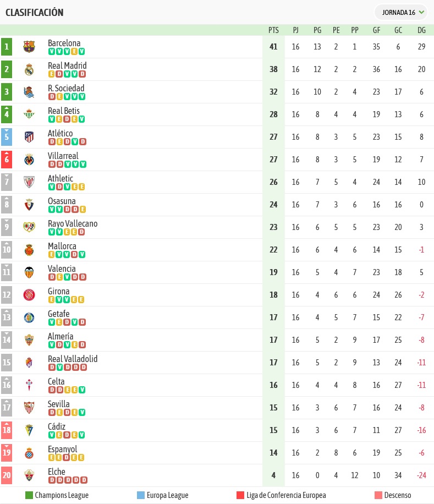Screen dimensions: 434x504
Task: Open the Real Betis team link
Action: click(x=64, y=111)
